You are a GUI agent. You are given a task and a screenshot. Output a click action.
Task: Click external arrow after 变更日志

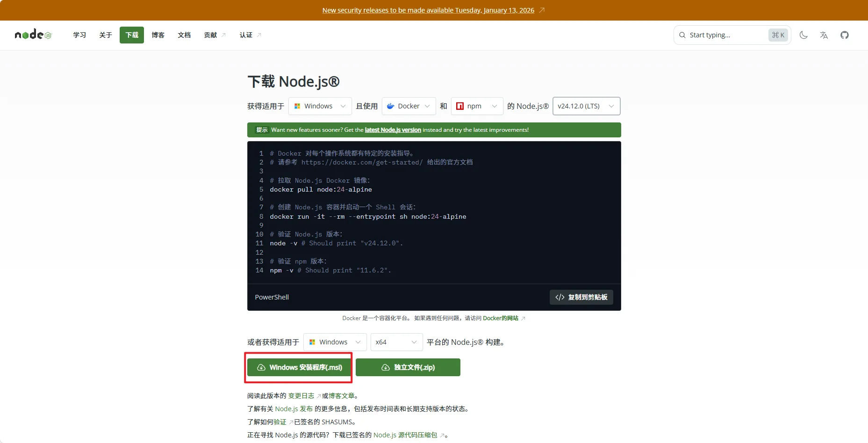coord(318,396)
